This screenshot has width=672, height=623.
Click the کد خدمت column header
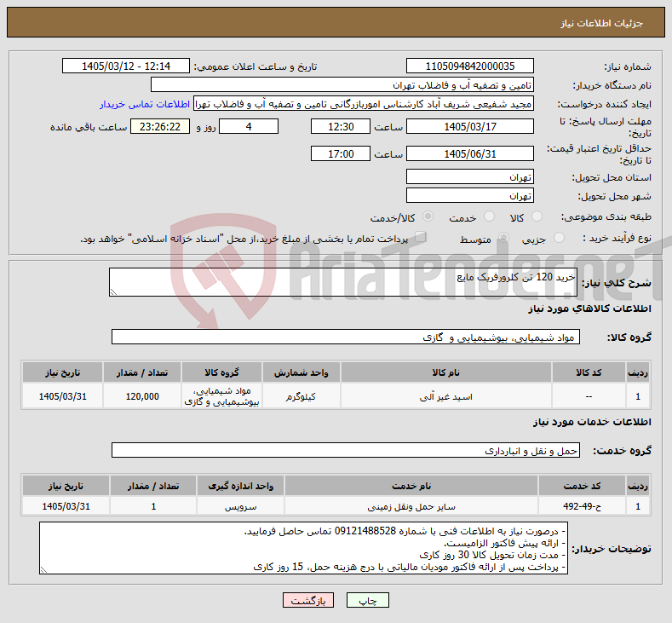582,486
